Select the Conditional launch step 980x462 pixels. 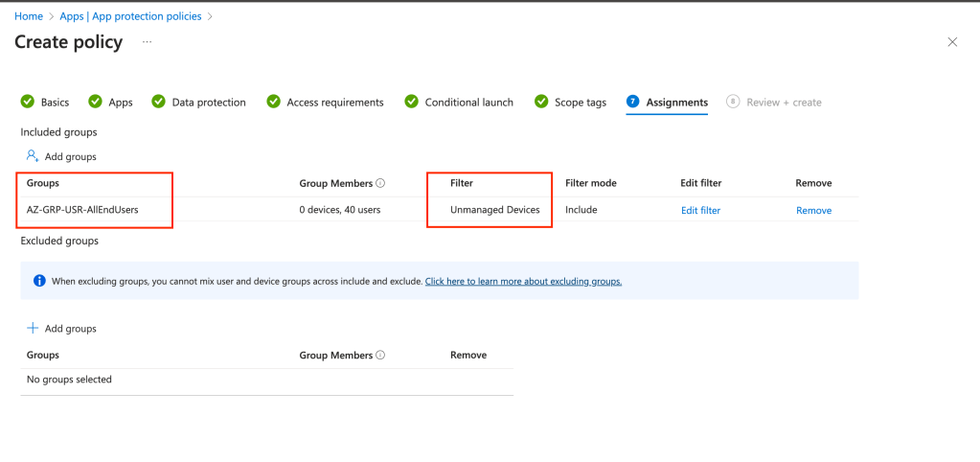(x=468, y=103)
